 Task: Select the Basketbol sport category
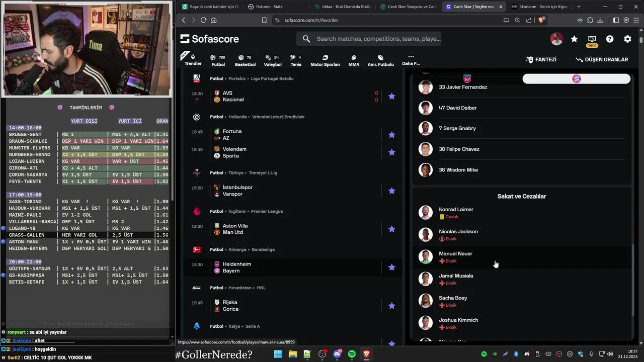(245, 60)
